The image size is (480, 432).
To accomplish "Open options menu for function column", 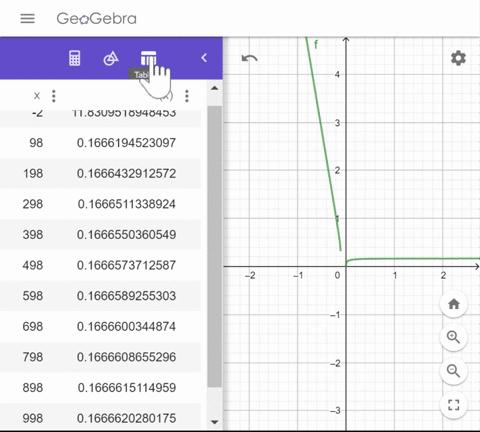I will coord(187,96).
